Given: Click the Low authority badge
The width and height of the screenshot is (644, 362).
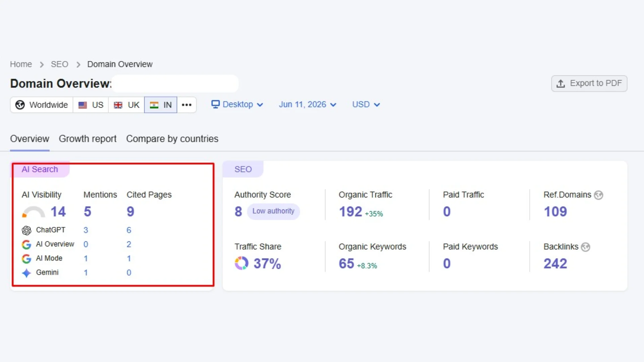Looking at the screenshot, I should point(273,211).
